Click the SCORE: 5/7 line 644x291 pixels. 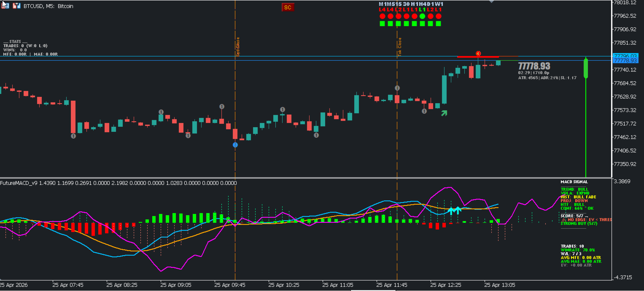[574, 216]
